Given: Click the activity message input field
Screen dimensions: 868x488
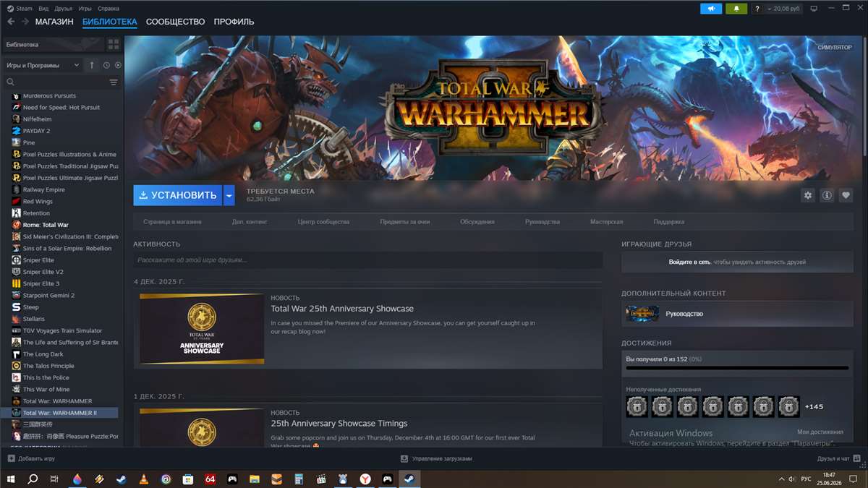Looking at the screenshot, I should [367, 260].
